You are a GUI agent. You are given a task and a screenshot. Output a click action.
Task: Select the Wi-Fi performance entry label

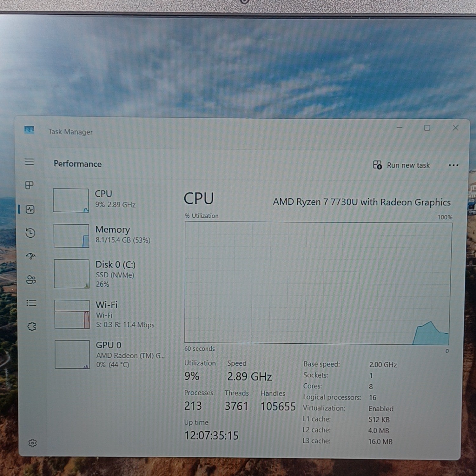(107, 305)
